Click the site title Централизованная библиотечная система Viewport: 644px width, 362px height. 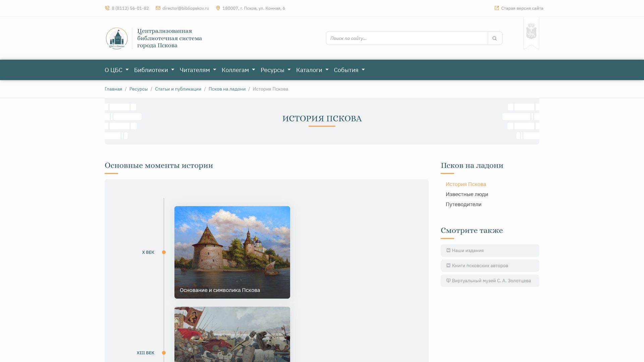169,38
